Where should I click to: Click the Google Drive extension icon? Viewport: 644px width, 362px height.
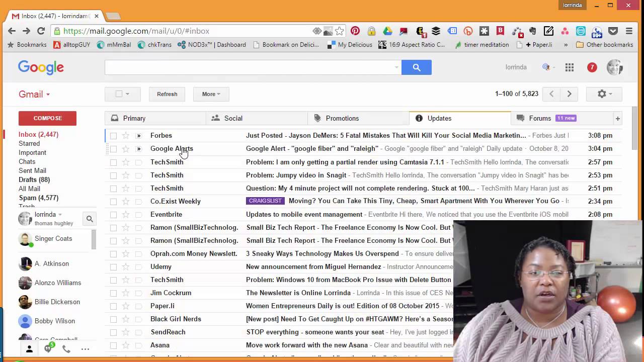387,31
